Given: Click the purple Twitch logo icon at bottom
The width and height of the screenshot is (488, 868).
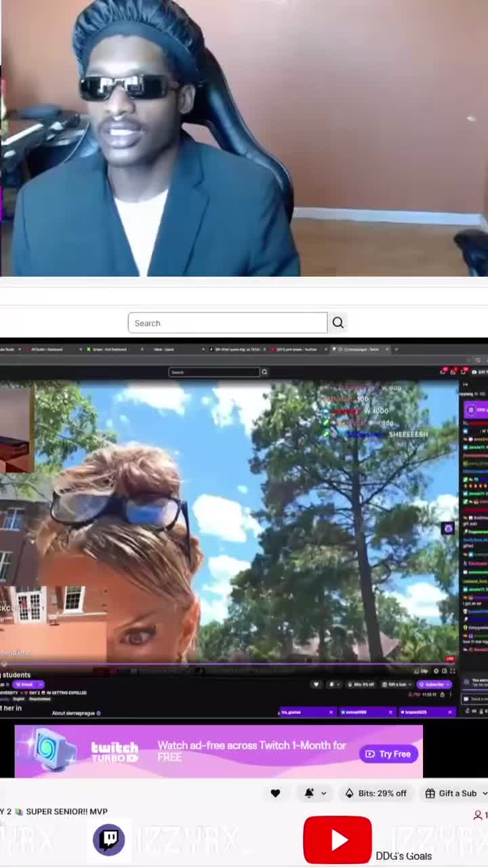Looking at the screenshot, I should pyautogui.click(x=108, y=840).
